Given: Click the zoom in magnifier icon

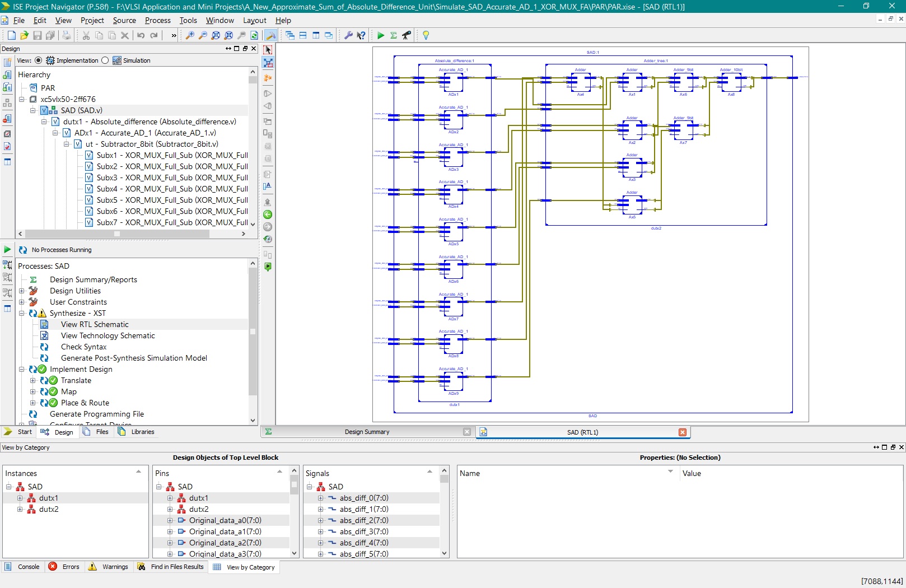Looking at the screenshot, I should point(190,35).
